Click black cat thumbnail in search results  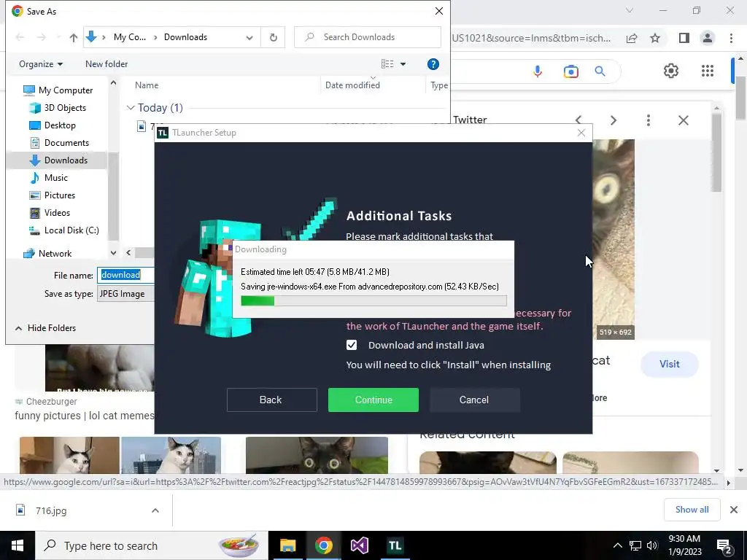click(x=317, y=455)
